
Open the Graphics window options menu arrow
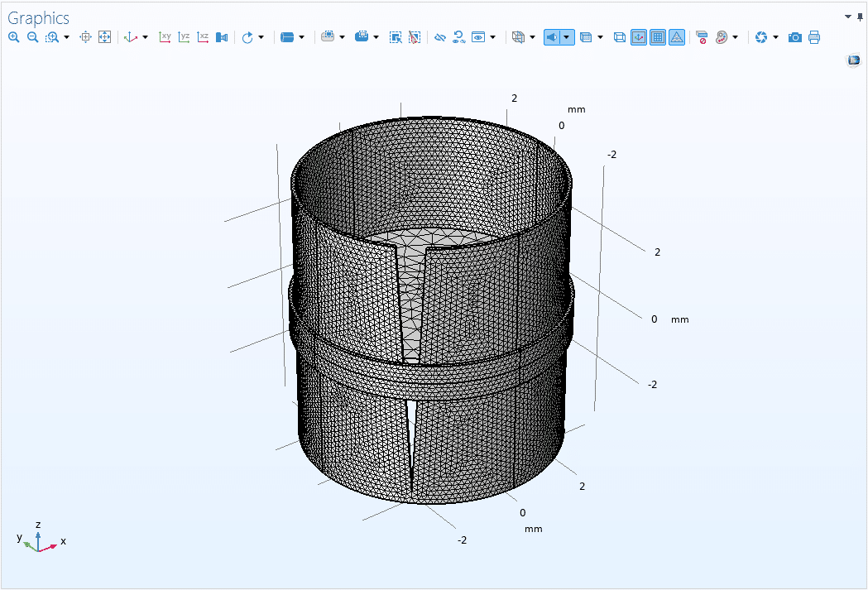(847, 17)
